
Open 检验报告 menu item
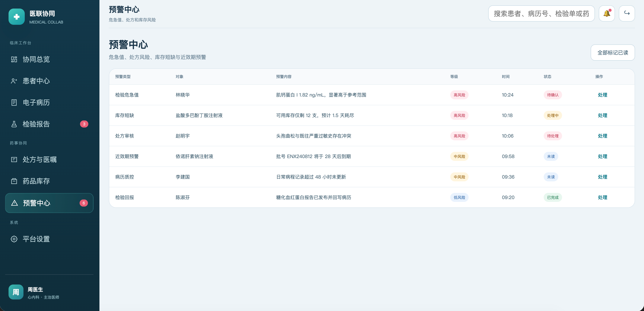tap(49, 124)
